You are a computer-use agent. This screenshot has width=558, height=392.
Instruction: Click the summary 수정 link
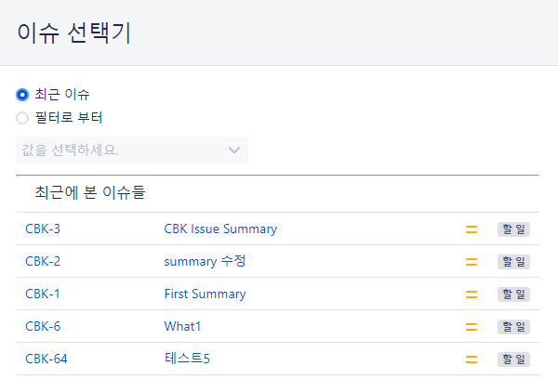pyautogui.click(x=205, y=262)
